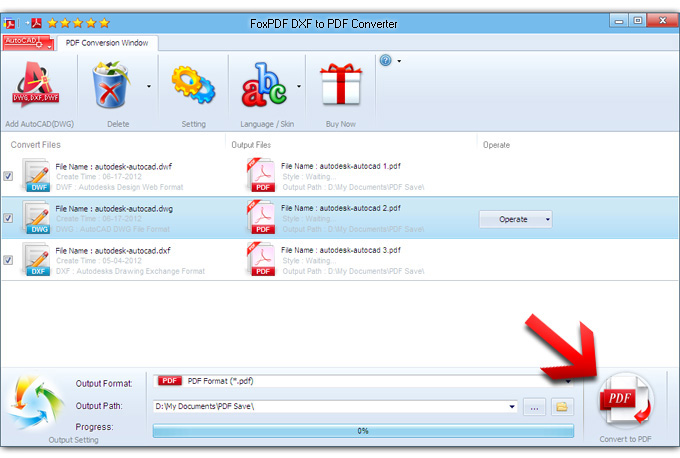The image size is (680, 458).
Task: Expand the Language / Skin dropdown arrow
Action: pos(299,86)
